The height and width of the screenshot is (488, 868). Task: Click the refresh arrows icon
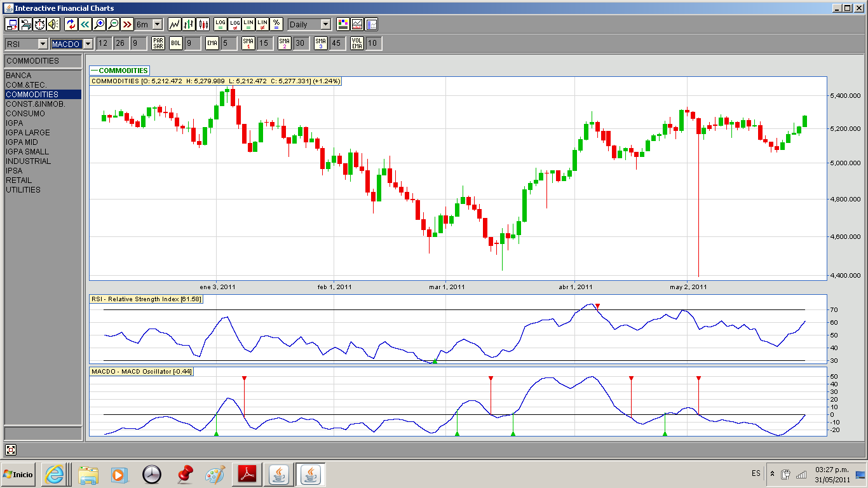click(x=71, y=24)
